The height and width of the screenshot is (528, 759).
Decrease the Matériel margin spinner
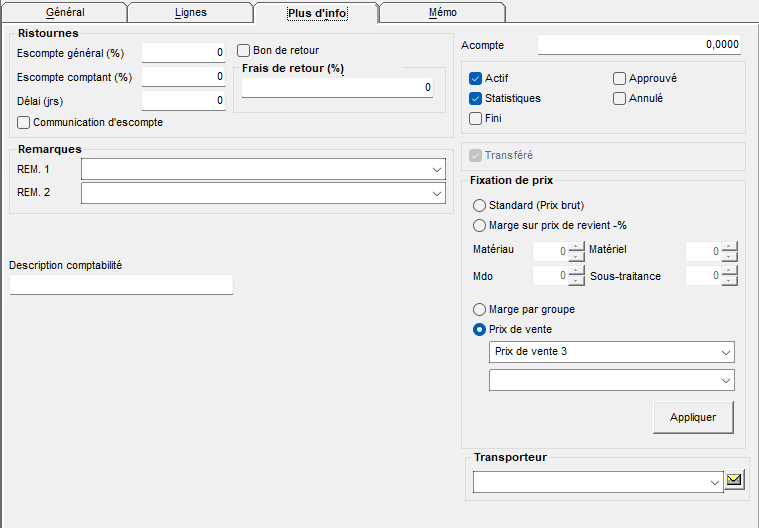pyautogui.click(x=729, y=256)
